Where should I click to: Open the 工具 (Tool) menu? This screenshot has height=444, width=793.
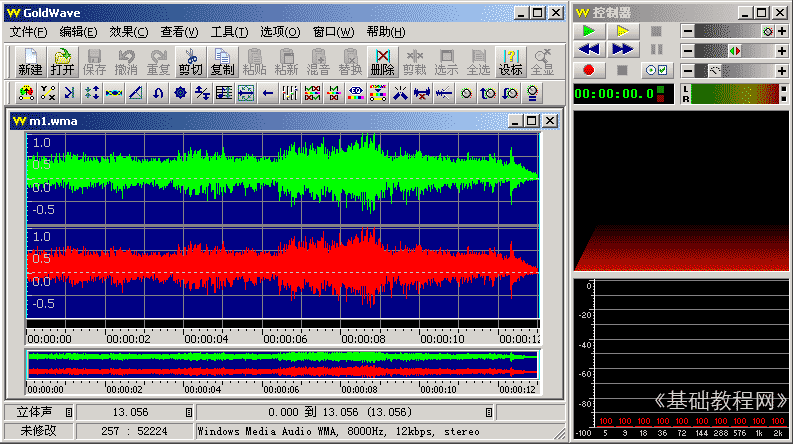coord(229,32)
